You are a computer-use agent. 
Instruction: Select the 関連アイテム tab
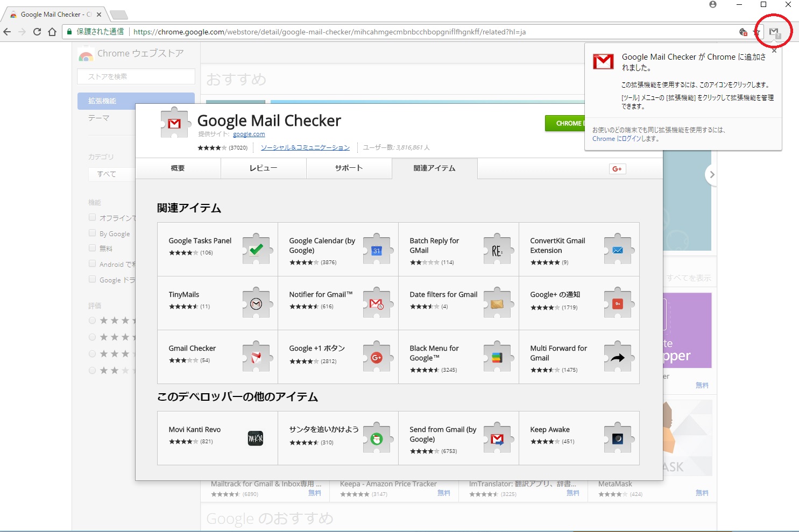click(x=435, y=168)
